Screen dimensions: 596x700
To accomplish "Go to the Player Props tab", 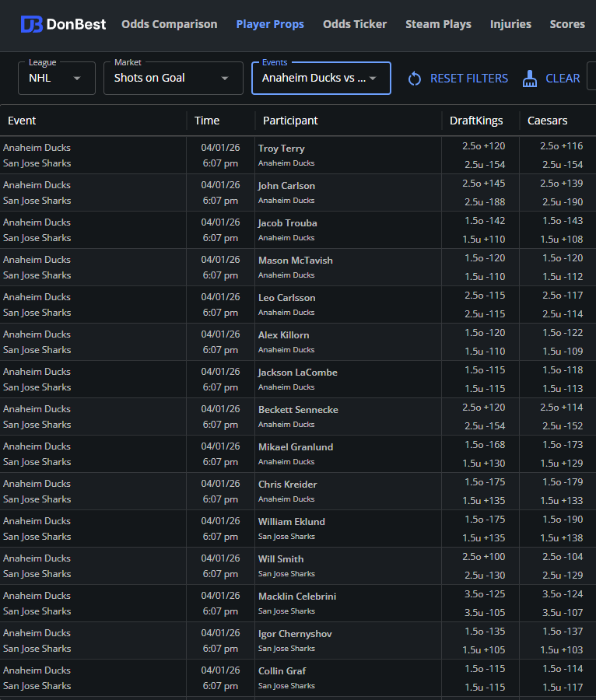I will [270, 24].
